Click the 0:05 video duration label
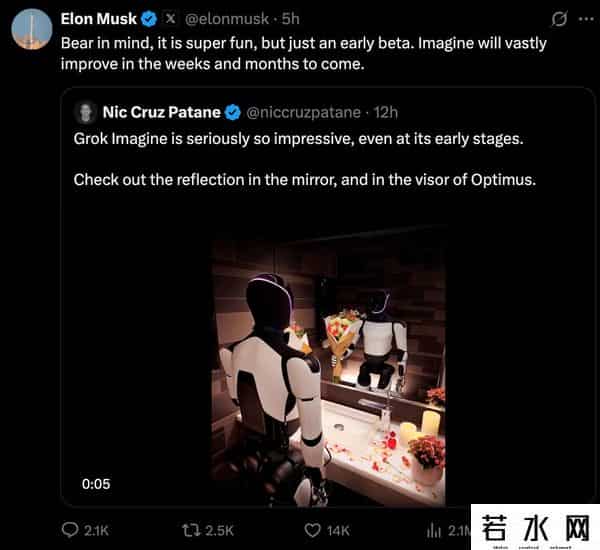 (96, 484)
